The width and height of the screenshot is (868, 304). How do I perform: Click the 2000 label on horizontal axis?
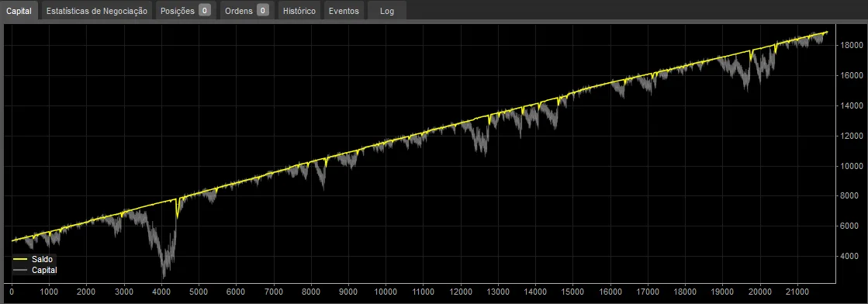pyautogui.click(x=86, y=292)
